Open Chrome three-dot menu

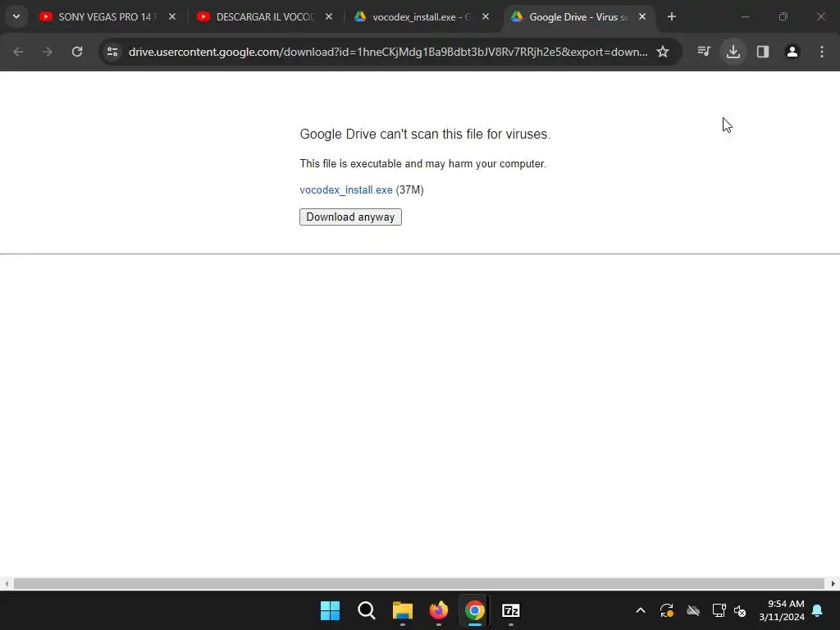pos(822,52)
